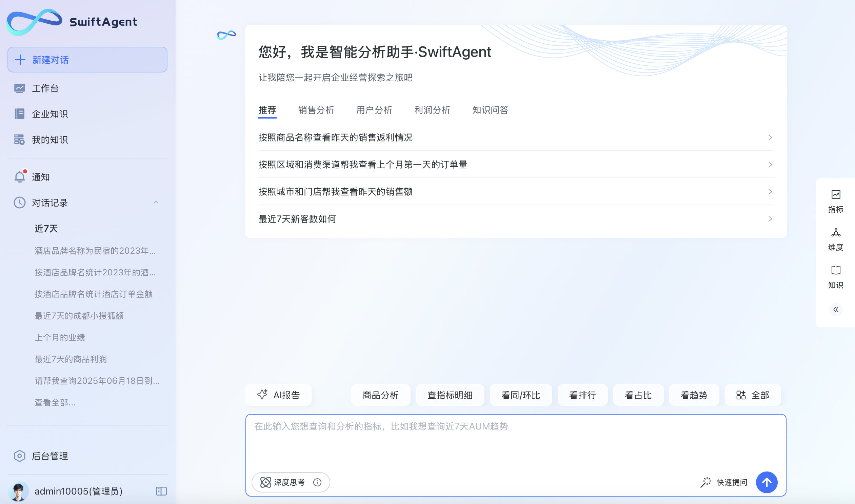Open notifications bell icon 通知
This screenshot has width=855, height=504.
click(x=20, y=176)
